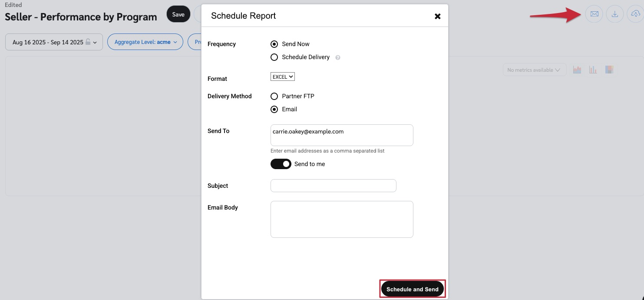Select Partner FTP delivery method
The image size is (644, 300).
274,96
